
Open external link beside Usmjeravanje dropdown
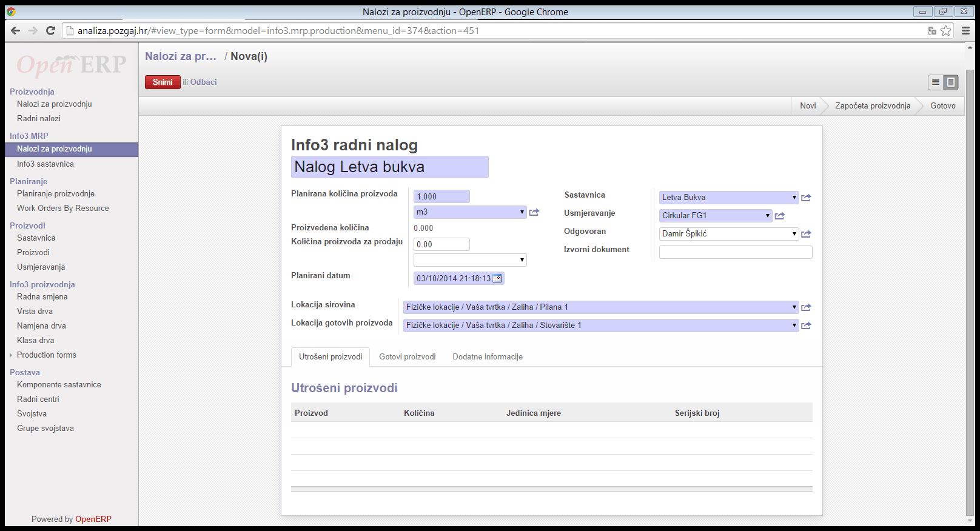780,216
